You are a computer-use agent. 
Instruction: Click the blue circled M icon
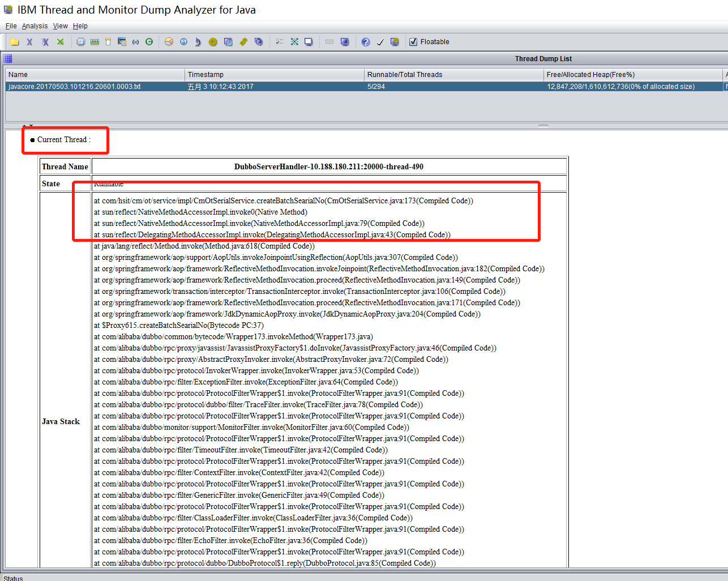pyautogui.click(x=183, y=42)
